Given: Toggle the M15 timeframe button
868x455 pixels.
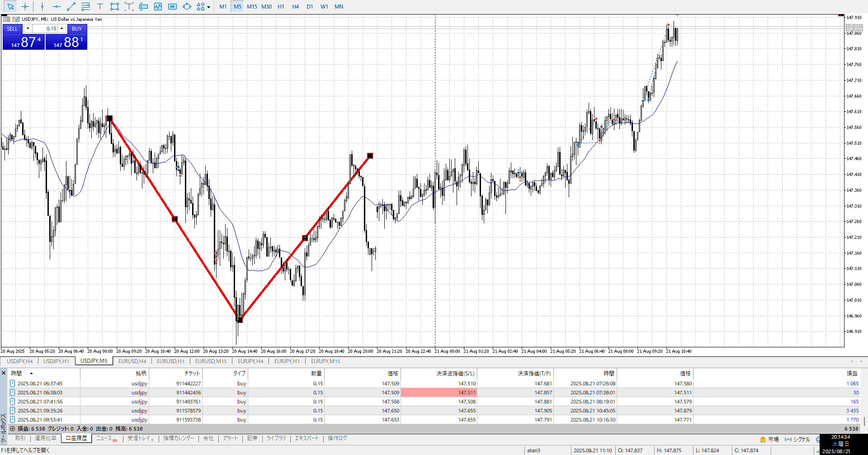Looking at the screenshot, I should (x=252, y=6).
